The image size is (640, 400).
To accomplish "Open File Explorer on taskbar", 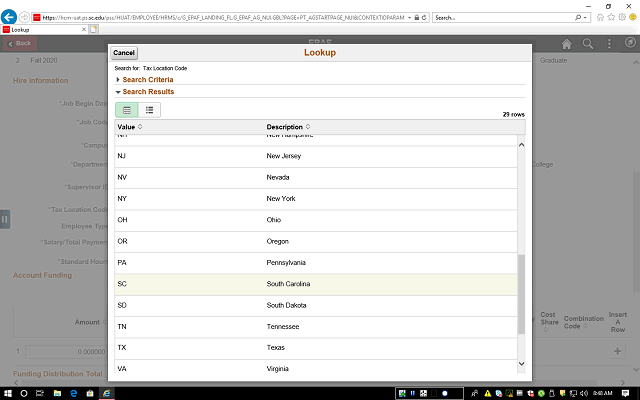I will click(x=57, y=393).
